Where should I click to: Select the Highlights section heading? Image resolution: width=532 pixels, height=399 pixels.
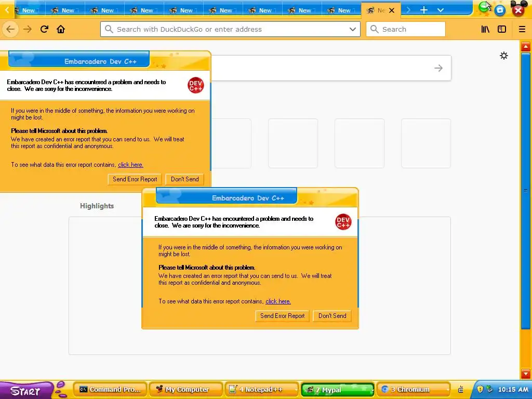click(97, 206)
